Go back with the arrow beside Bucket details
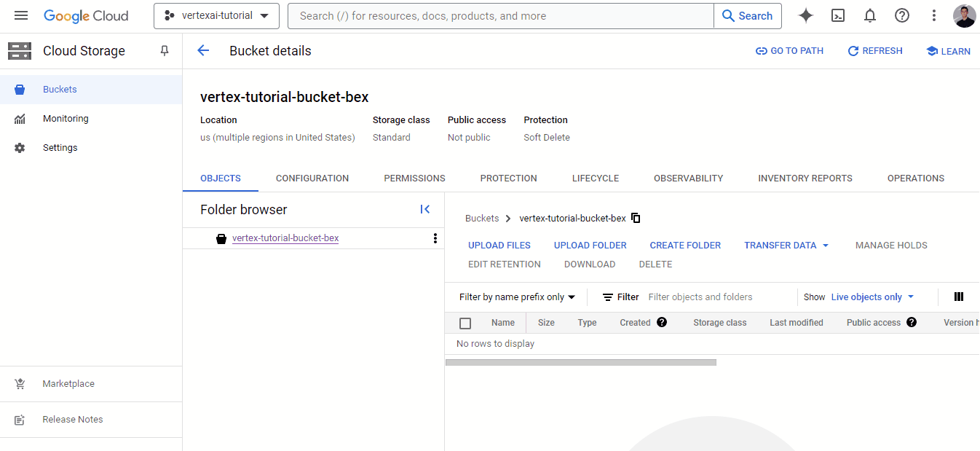 [x=203, y=50]
